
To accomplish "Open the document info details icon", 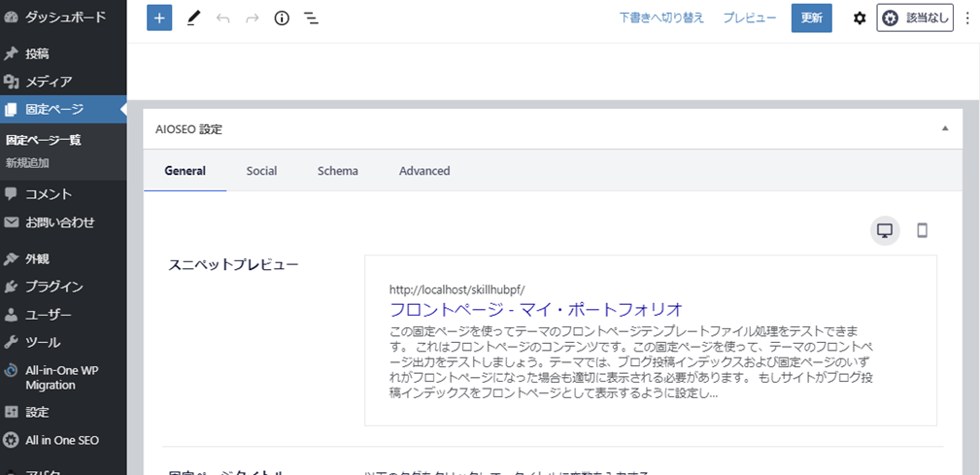I will coord(282,18).
